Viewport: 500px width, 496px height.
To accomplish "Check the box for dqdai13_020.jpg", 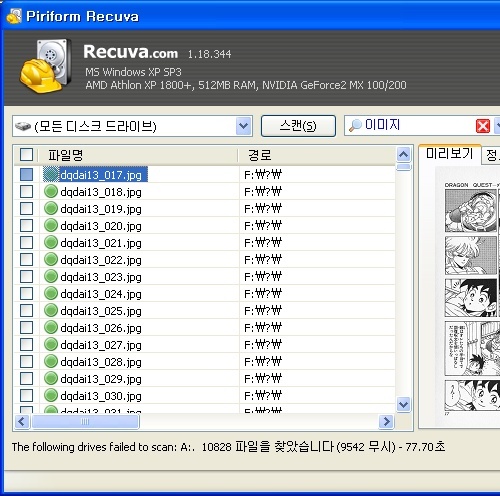I will click(26, 226).
